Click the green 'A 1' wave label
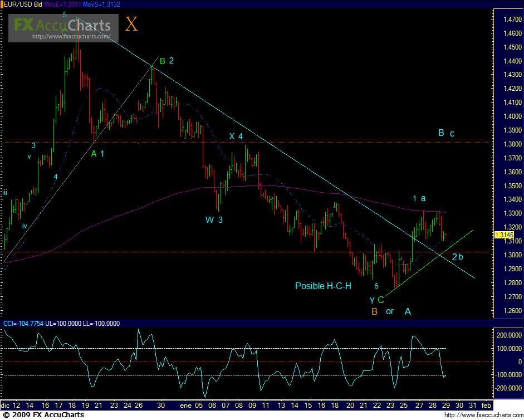 click(98, 153)
